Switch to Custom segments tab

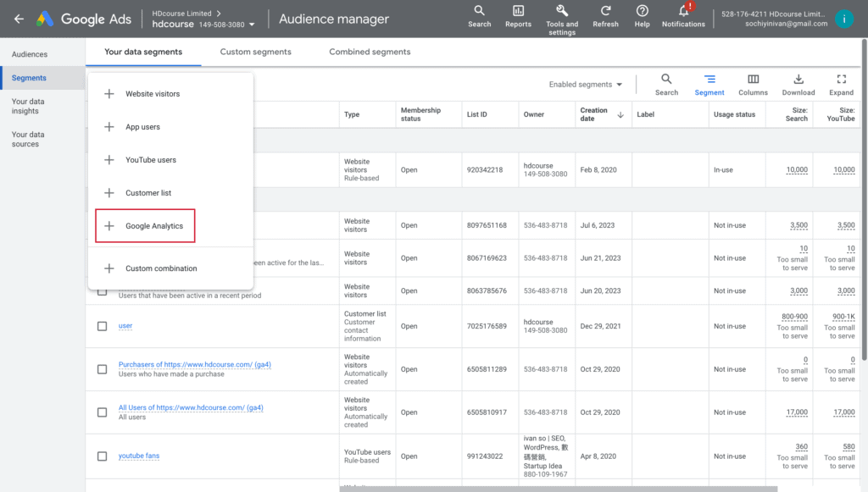pyautogui.click(x=256, y=52)
